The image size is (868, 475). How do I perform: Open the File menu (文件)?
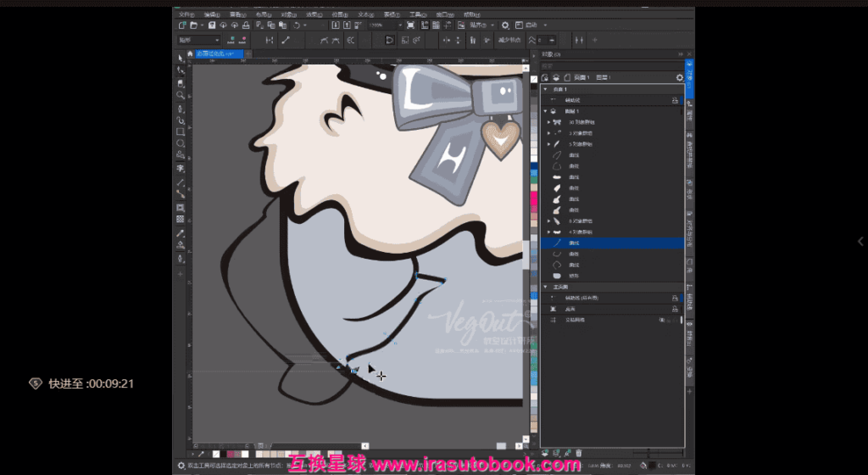point(186,14)
